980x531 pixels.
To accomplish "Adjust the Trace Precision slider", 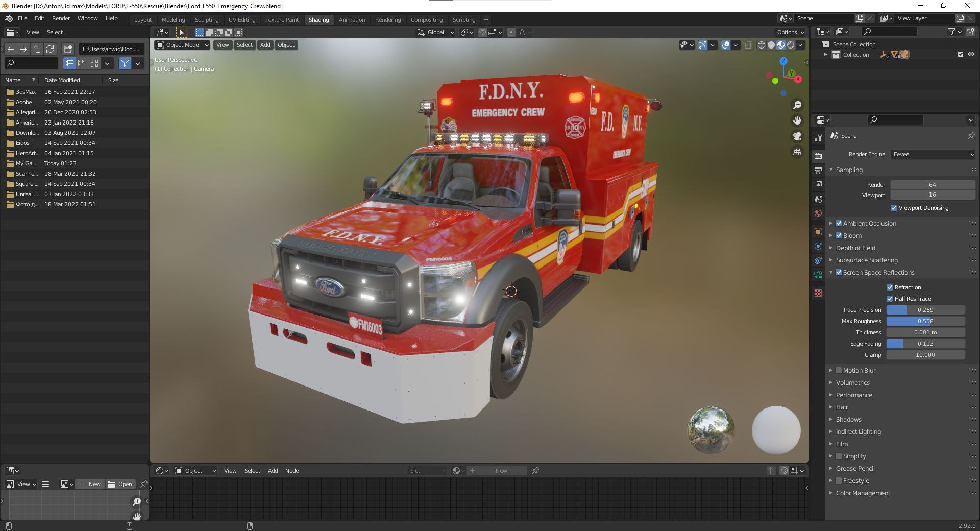I will [x=925, y=310].
